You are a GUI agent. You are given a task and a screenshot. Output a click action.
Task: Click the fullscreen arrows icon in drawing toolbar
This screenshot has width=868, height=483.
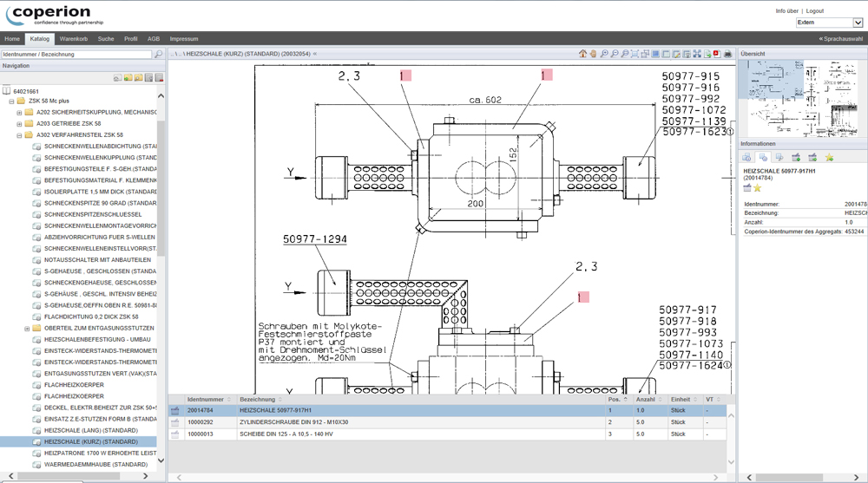pos(696,54)
